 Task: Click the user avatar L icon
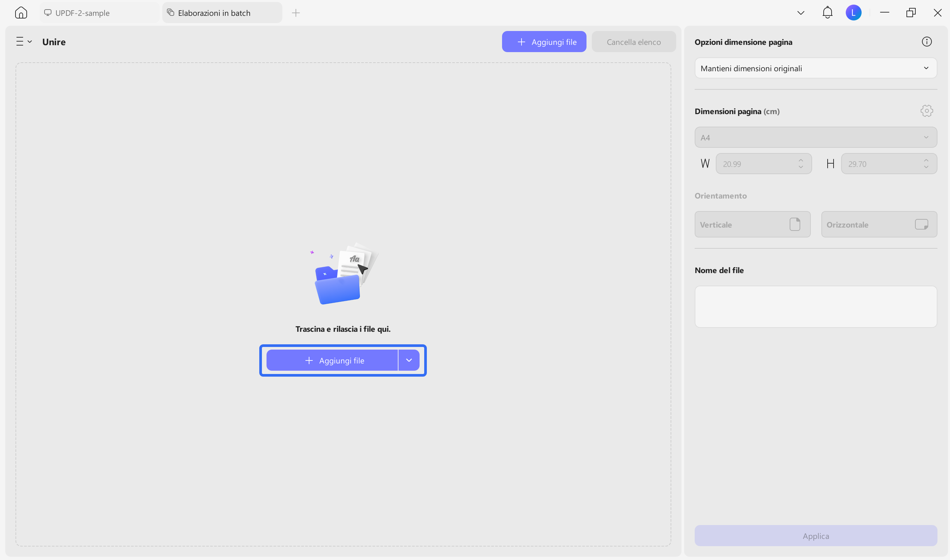point(853,13)
